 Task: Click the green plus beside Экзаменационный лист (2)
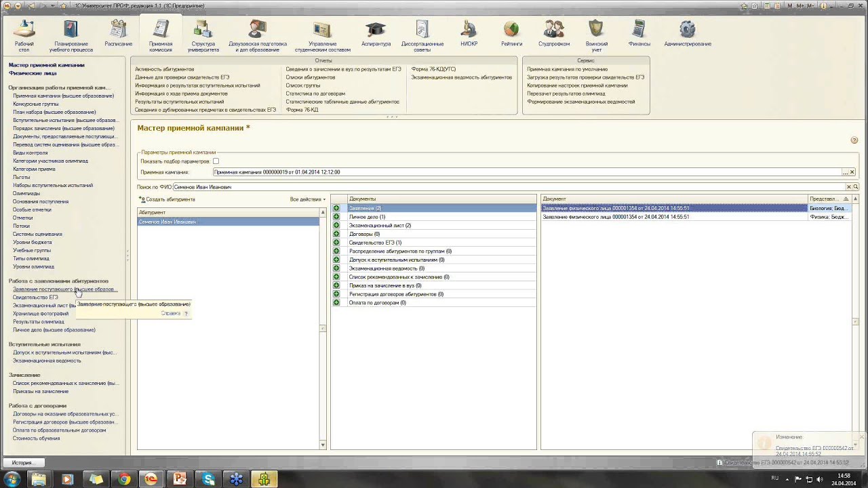(336, 226)
